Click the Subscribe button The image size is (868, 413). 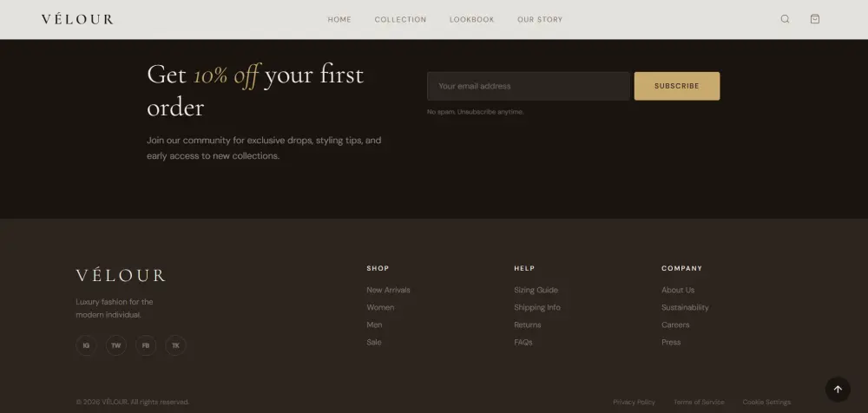(x=677, y=86)
